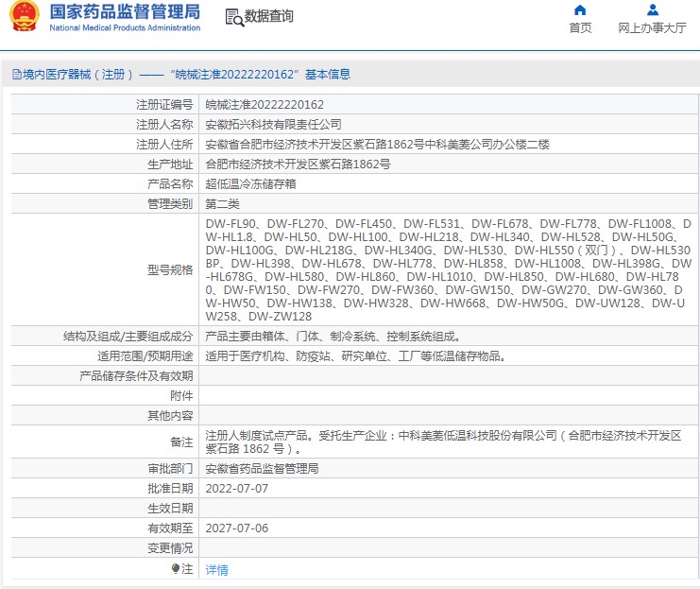Image resolution: width=700 pixels, height=589 pixels.
Task: Click the 变更情况 row label
Action: pos(170,548)
